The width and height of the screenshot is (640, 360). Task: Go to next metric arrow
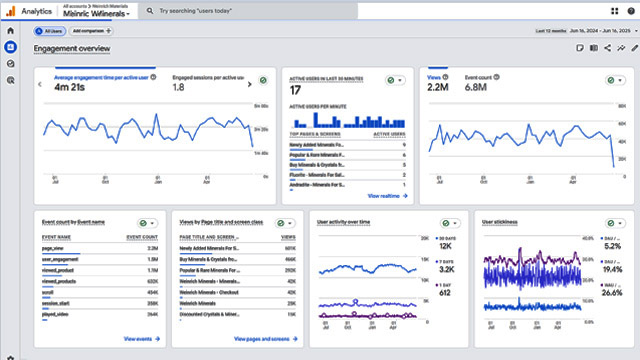(x=249, y=84)
